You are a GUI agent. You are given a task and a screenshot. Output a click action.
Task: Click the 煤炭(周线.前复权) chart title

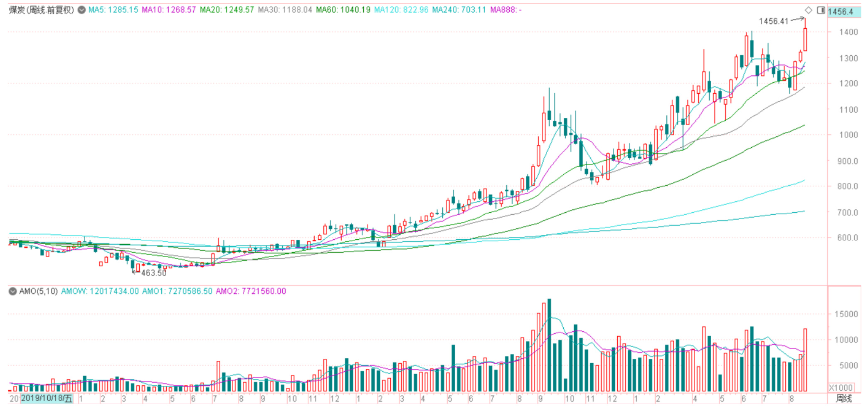pyautogui.click(x=42, y=10)
